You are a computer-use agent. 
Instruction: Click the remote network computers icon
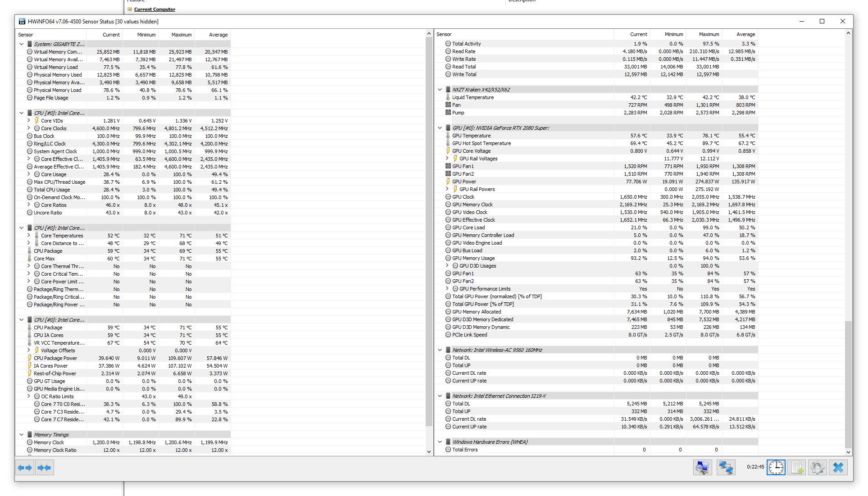point(726,468)
